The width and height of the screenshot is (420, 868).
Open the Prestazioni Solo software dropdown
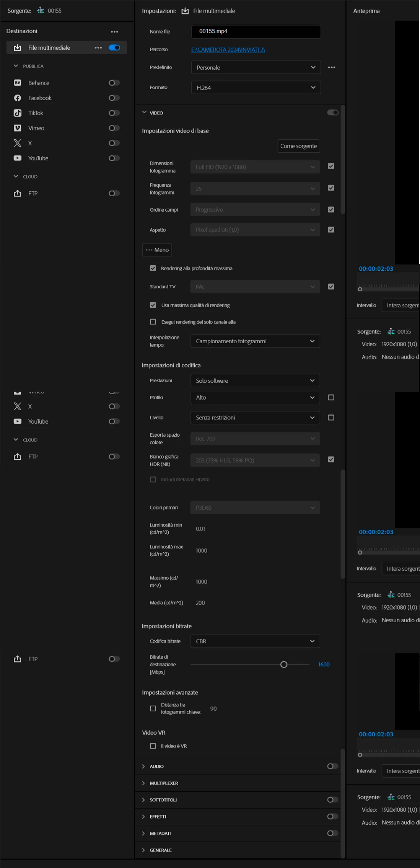click(255, 381)
